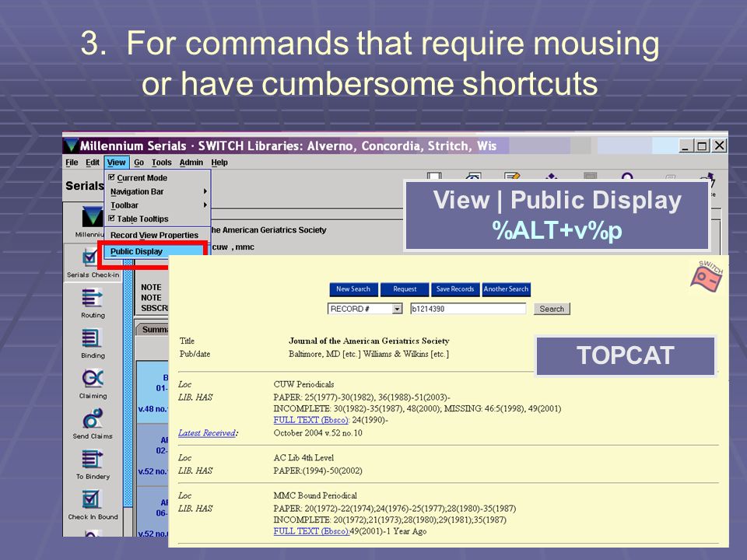Open the Serials Check-in mode icon

point(89,258)
